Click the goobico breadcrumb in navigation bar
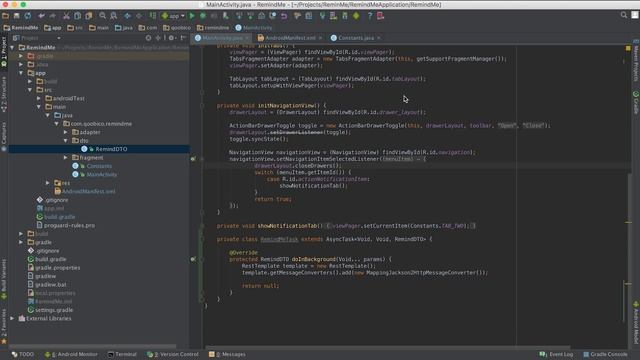Viewport: 640px width, 360px height. 177,28
